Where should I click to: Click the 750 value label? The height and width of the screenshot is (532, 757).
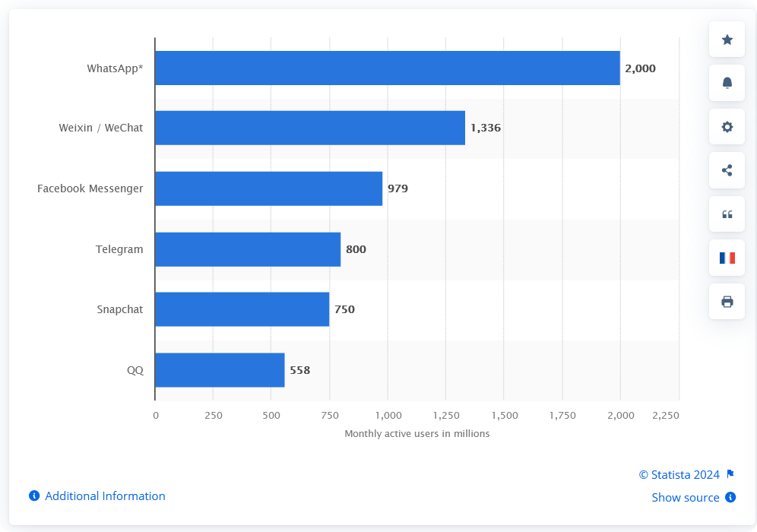[x=345, y=309]
